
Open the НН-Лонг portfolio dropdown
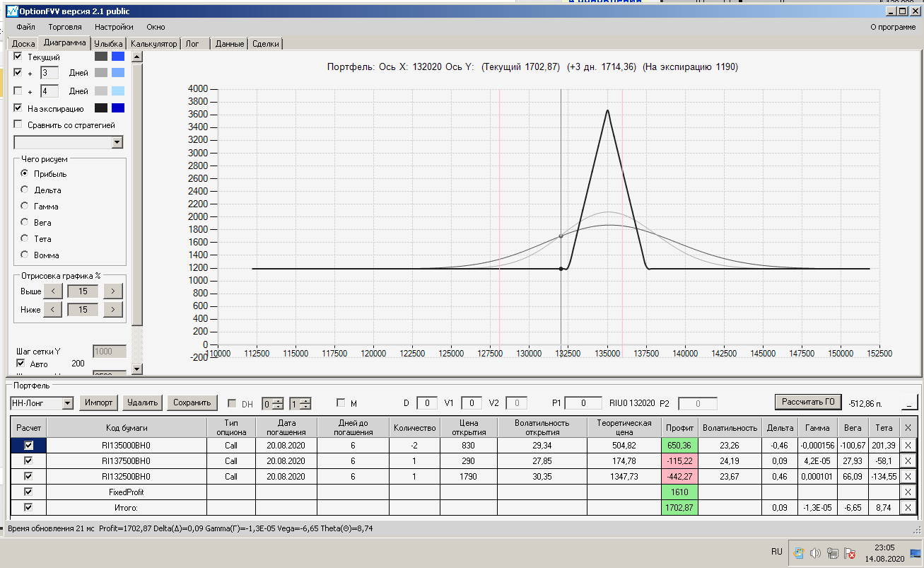click(x=68, y=403)
